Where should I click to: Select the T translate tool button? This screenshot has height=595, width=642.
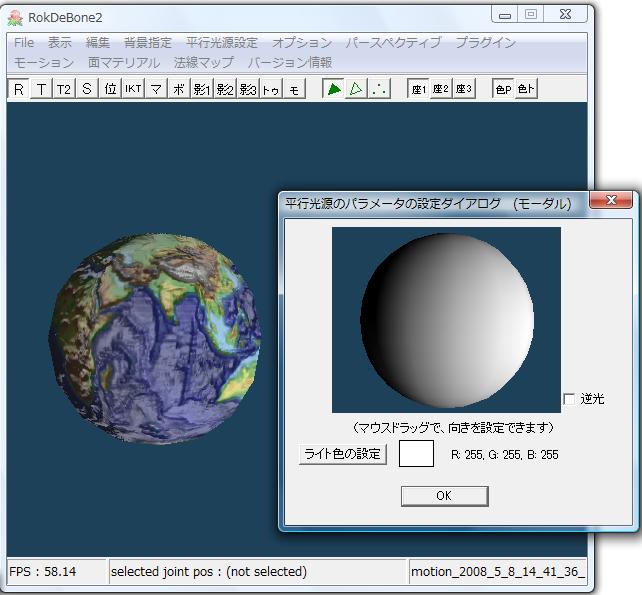(41, 89)
